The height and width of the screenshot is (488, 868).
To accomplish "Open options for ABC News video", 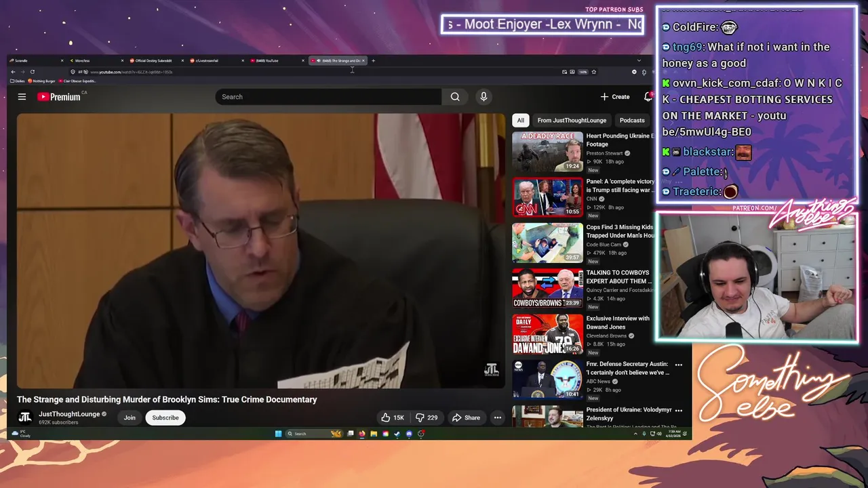I will (x=678, y=365).
